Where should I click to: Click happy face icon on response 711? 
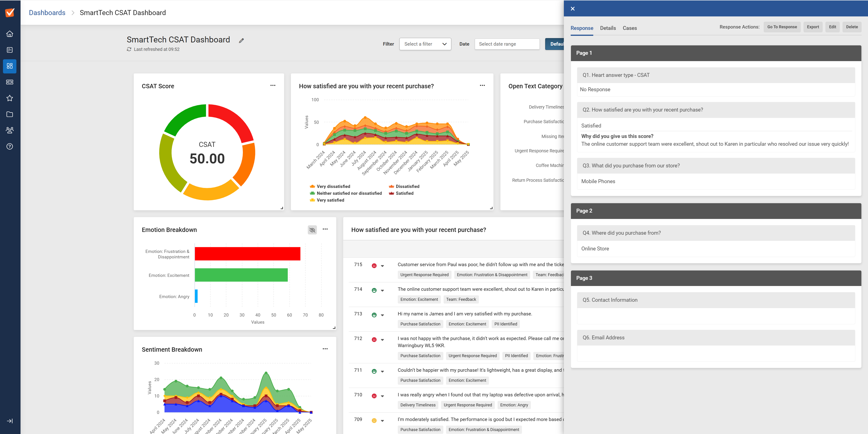click(x=374, y=371)
